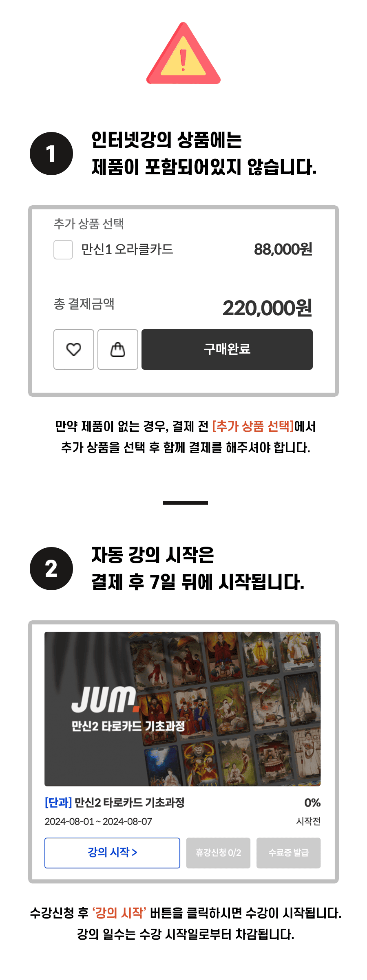367x980 pixels.
Task: Click the shopping bag cart icon
Action: point(118,349)
